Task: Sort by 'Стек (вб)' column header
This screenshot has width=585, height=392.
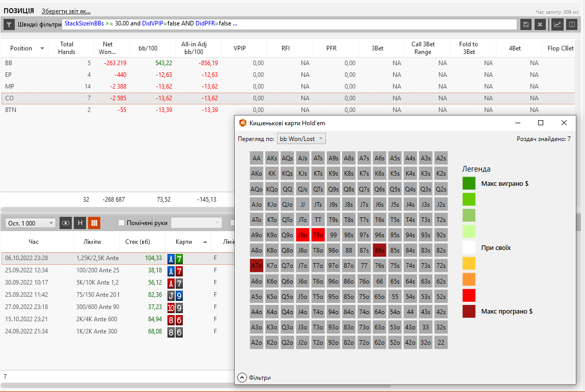Action: (x=137, y=242)
